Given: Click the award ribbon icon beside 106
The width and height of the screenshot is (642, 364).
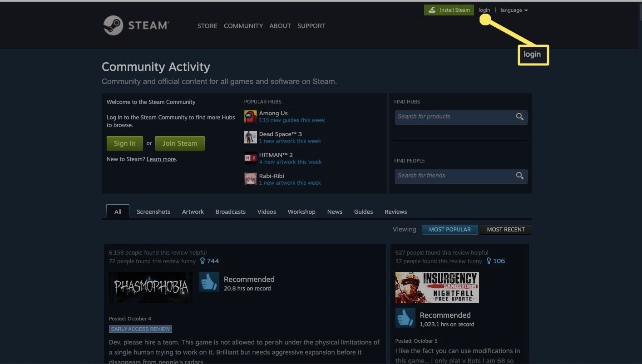Looking at the screenshot, I should (x=489, y=261).
